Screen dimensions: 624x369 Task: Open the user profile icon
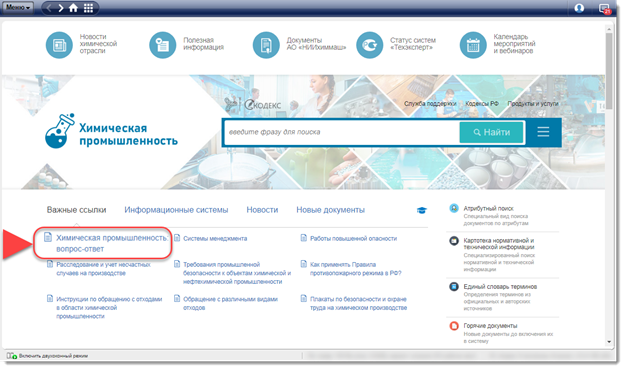pyautogui.click(x=579, y=8)
